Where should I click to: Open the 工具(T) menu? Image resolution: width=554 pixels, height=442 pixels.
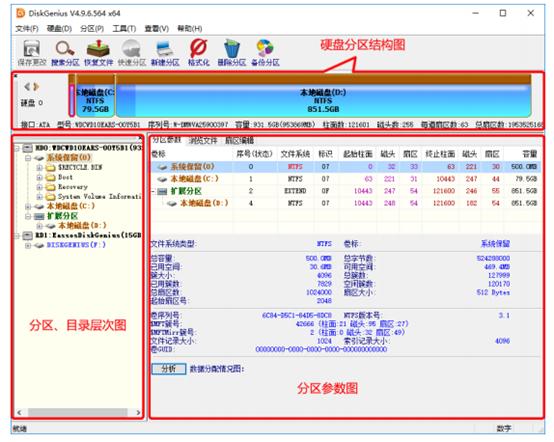coord(124,29)
